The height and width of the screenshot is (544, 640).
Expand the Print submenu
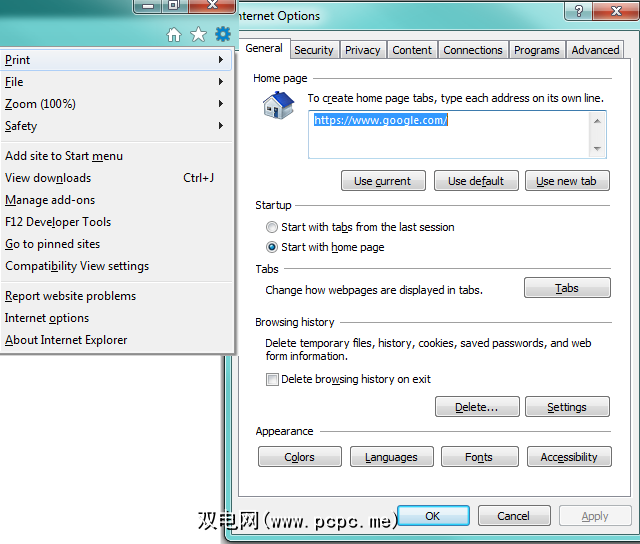pyautogui.click(x=116, y=60)
